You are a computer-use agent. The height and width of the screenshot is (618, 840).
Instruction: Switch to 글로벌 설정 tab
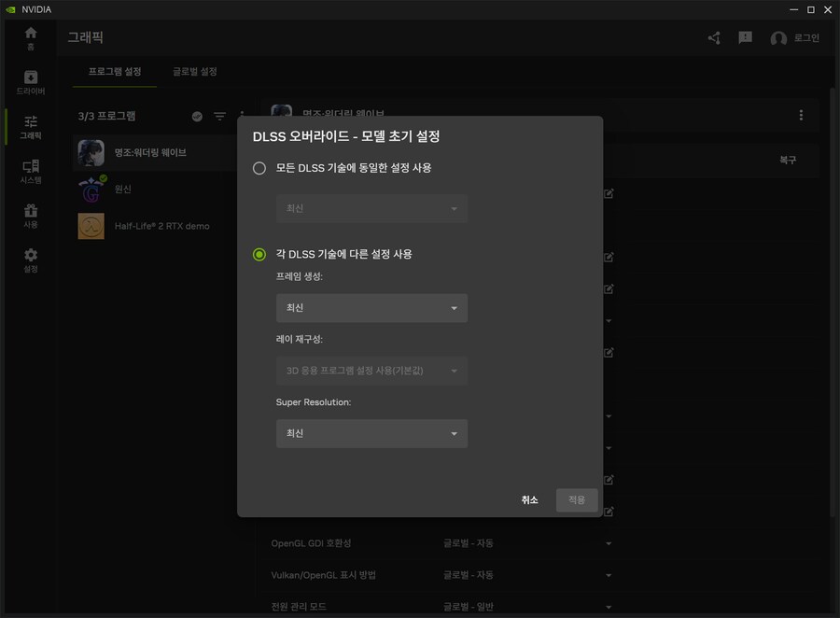click(x=194, y=72)
